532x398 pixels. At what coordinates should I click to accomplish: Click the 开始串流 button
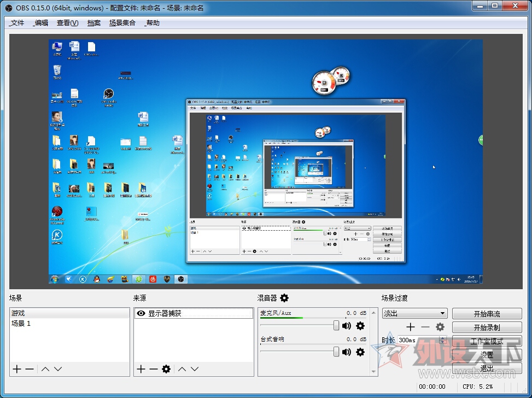(x=487, y=313)
